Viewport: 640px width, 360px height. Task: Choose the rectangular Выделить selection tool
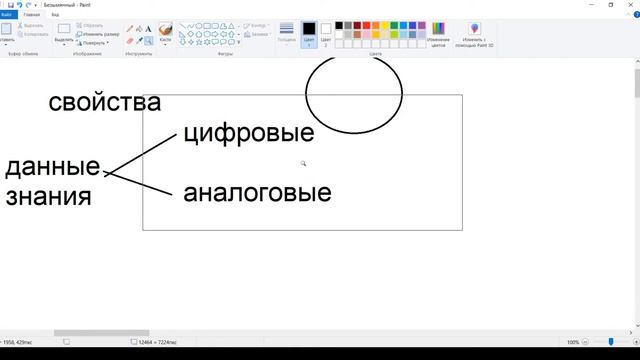point(64,29)
